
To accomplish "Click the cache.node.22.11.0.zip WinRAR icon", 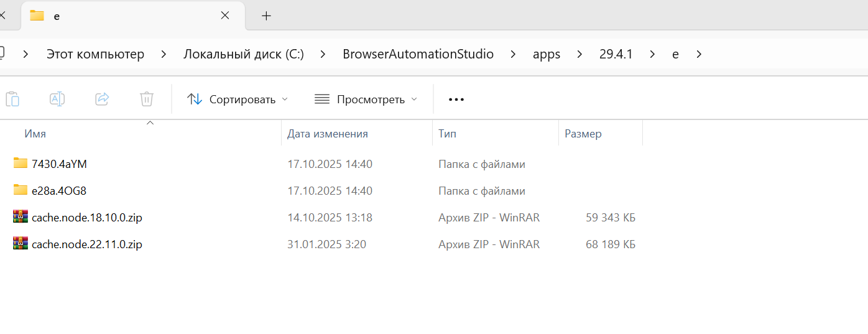I will 21,244.
